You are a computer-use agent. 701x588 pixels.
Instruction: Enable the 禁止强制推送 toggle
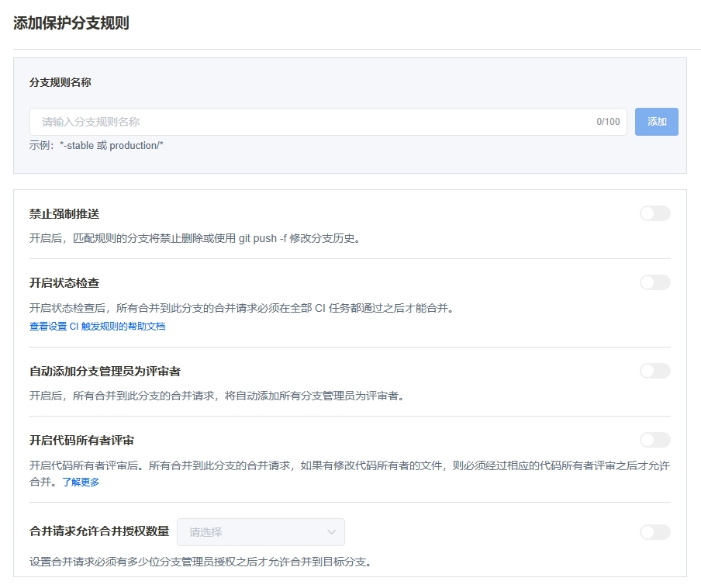(x=655, y=214)
